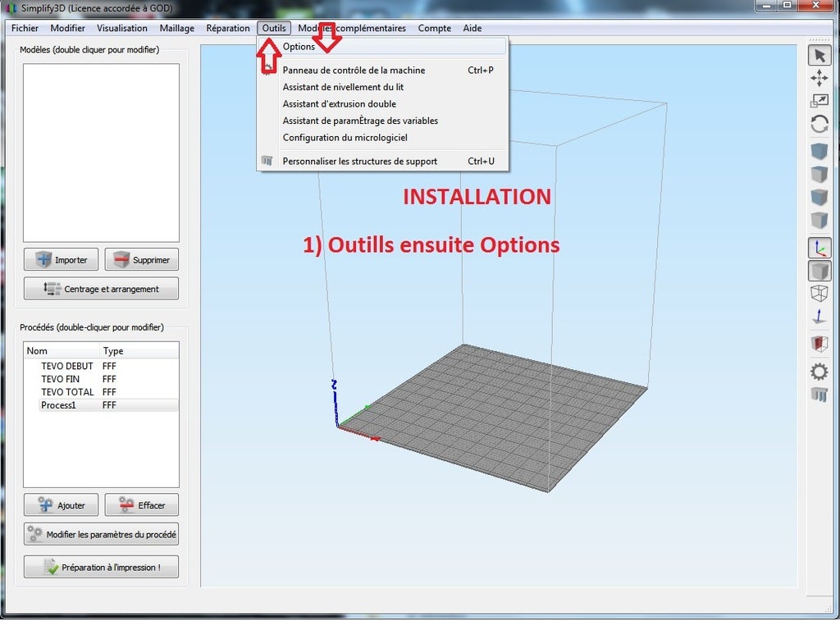The width and height of the screenshot is (840, 621).
Task: Sort processes by the Type column header
Action: click(139, 351)
